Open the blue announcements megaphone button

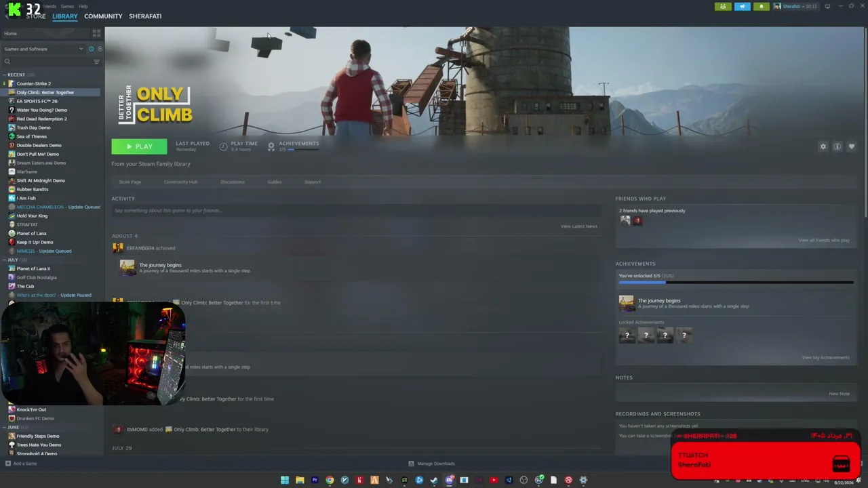(x=742, y=7)
